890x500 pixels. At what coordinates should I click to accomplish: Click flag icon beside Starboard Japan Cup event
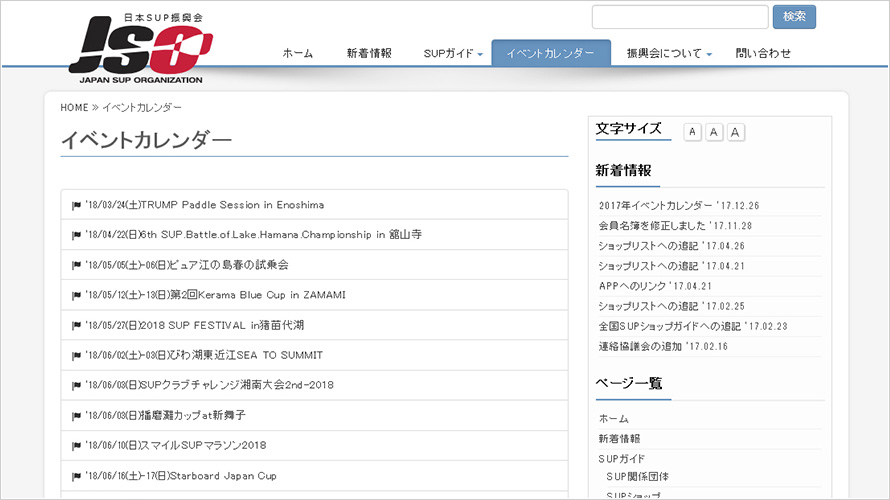[x=76, y=477]
